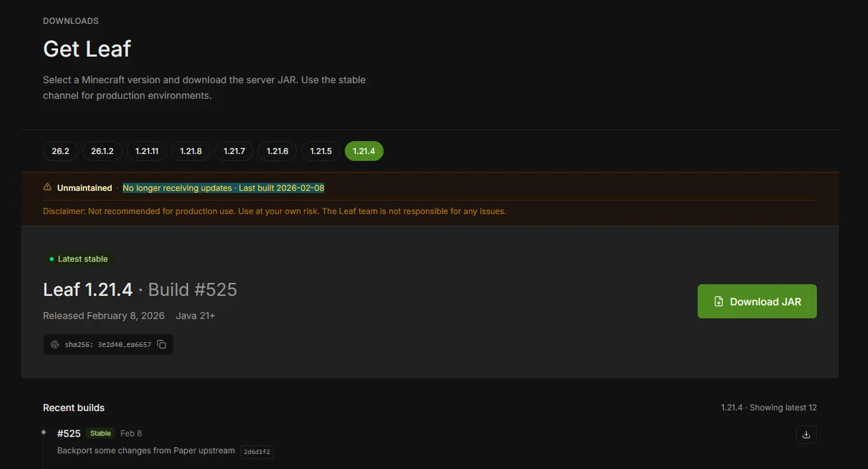Switch to version 1.21.11

click(x=146, y=151)
